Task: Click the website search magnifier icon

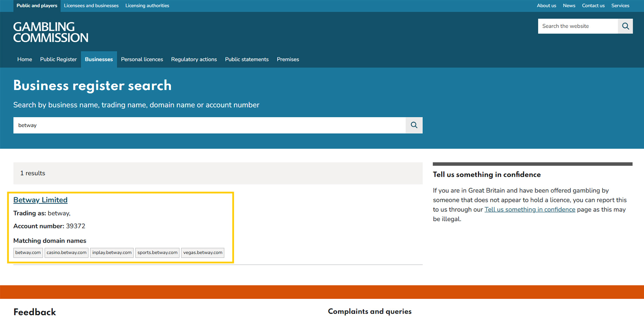Action: click(625, 26)
